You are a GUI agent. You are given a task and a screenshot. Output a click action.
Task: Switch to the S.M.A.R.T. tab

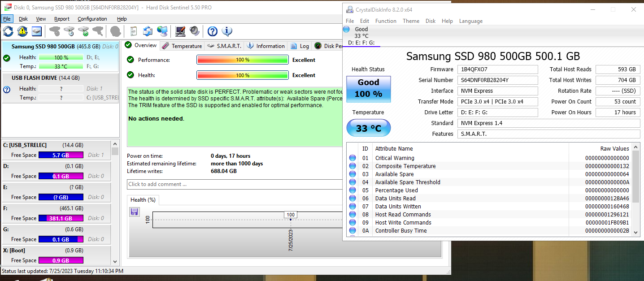pos(224,46)
